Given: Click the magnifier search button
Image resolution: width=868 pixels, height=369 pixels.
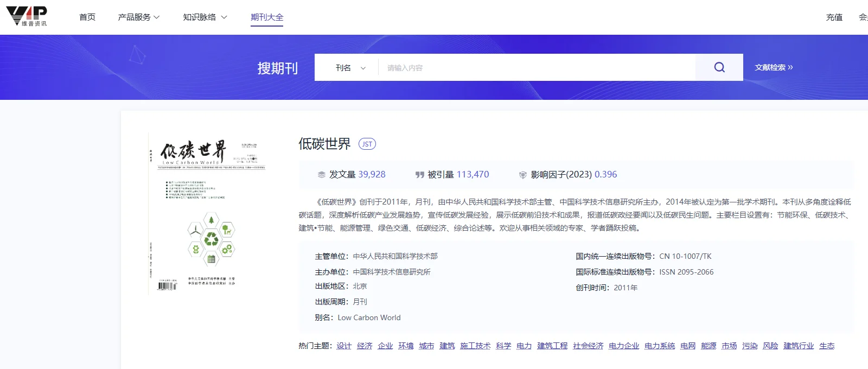Looking at the screenshot, I should 719,67.
